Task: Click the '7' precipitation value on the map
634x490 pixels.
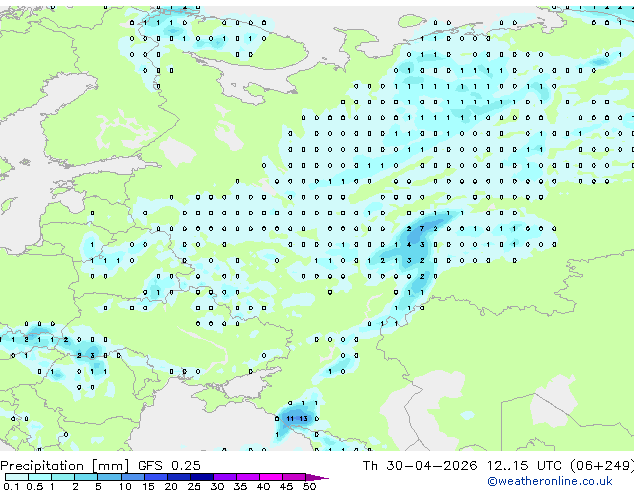Action: [x=422, y=228]
